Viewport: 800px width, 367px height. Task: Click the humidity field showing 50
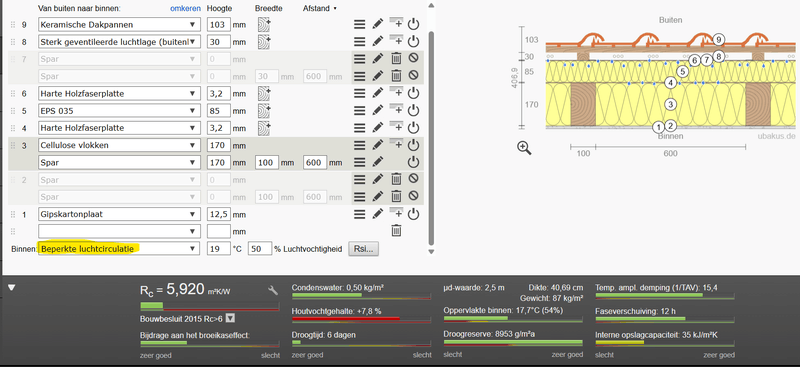(x=259, y=249)
